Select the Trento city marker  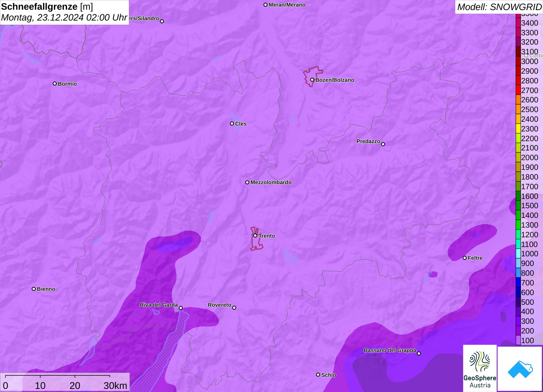click(x=255, y=235)
